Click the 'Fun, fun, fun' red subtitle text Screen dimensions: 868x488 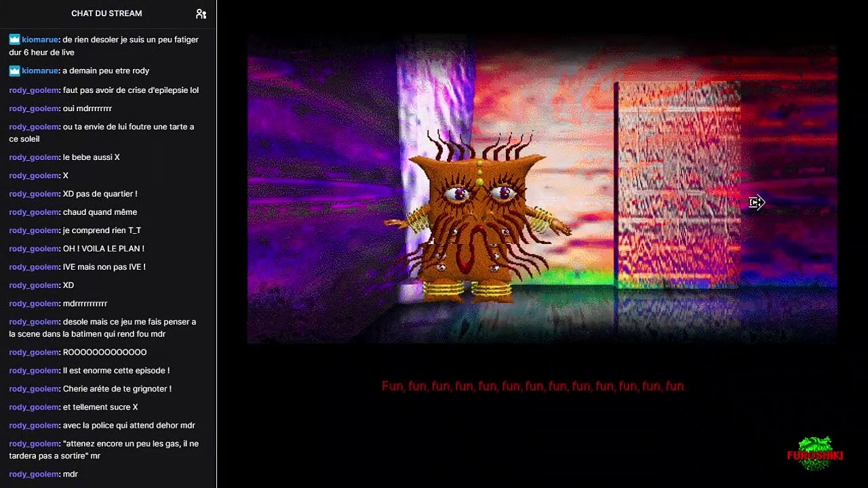click(x=534, y=386)
